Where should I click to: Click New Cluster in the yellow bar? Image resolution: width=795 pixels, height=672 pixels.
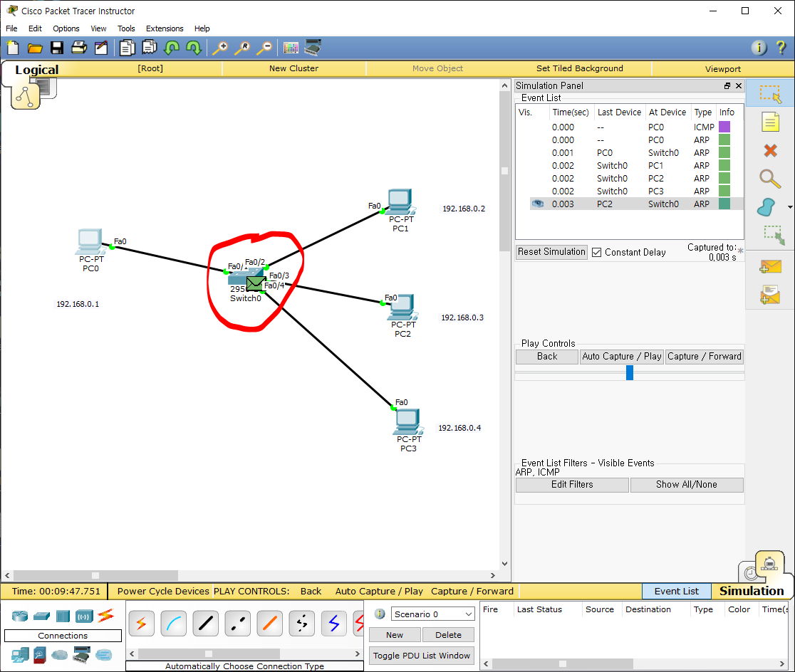coord(293,68)
